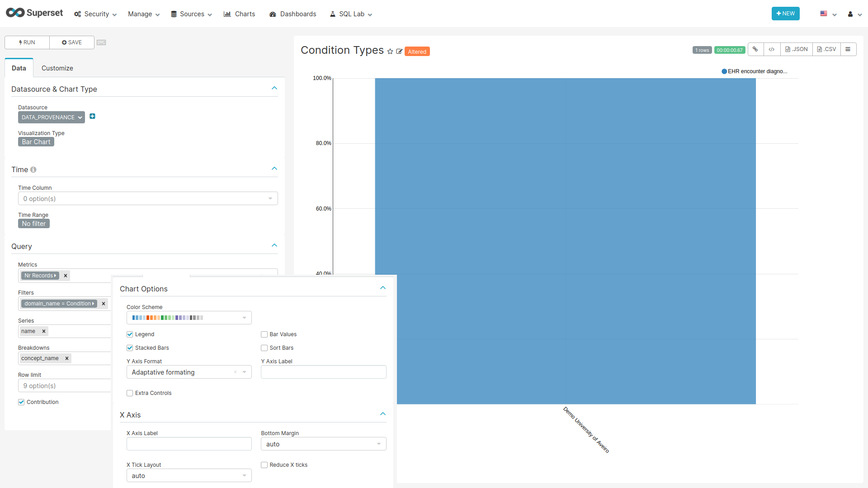868x488 pixels.
Task: Click the Condition Types chart title
Action: pyautogui.click(x=342, y=50)
